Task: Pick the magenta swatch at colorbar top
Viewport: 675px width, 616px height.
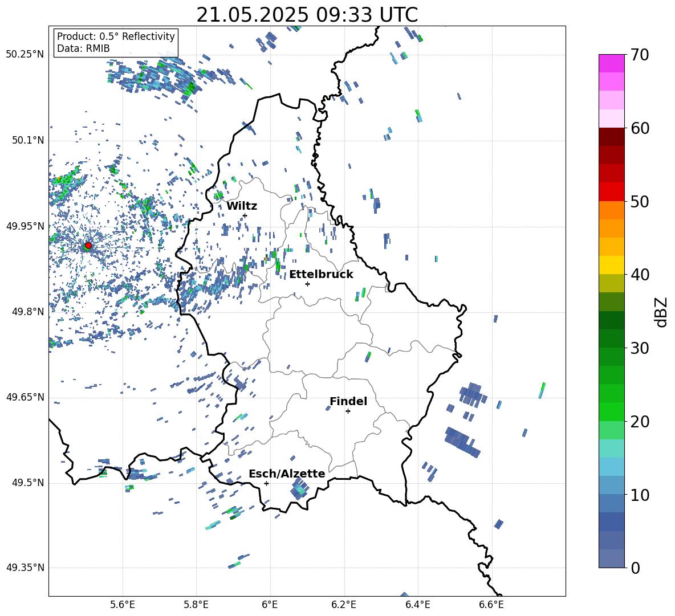Action: 611,63
